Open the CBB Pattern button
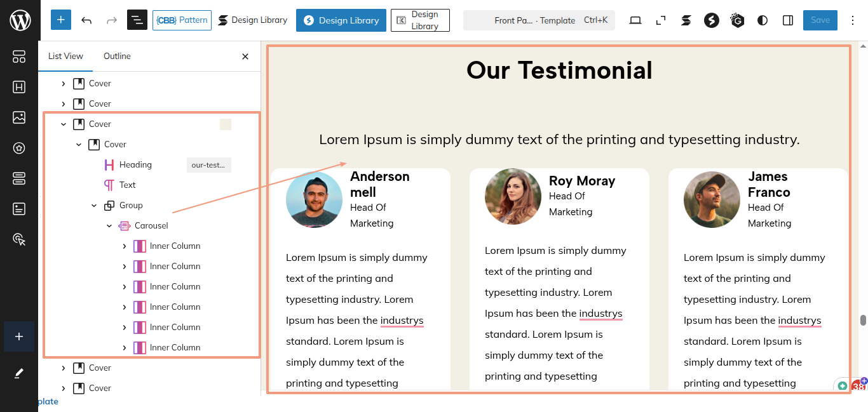868x412 pixels. tap(182, 20)
